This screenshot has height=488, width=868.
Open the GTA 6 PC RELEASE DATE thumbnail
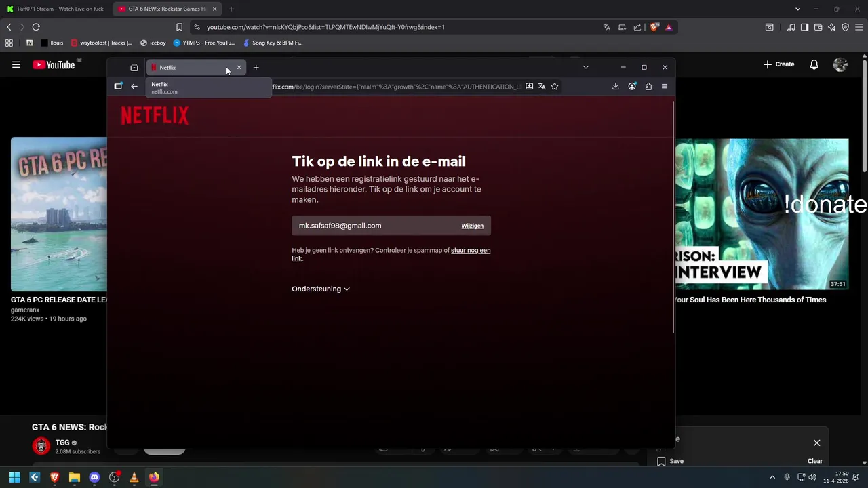[x=59, y=214]
